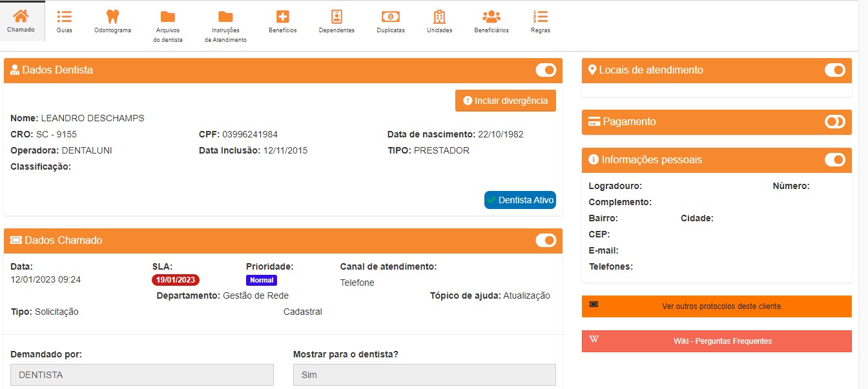The width and height of the screenshot is (868, 389).
Task: Click the Tipo Solicitação text
Action: coord(45,312)
